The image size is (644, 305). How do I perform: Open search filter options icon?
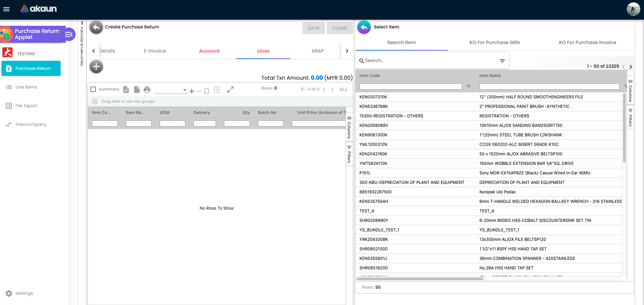coord(502,61)
